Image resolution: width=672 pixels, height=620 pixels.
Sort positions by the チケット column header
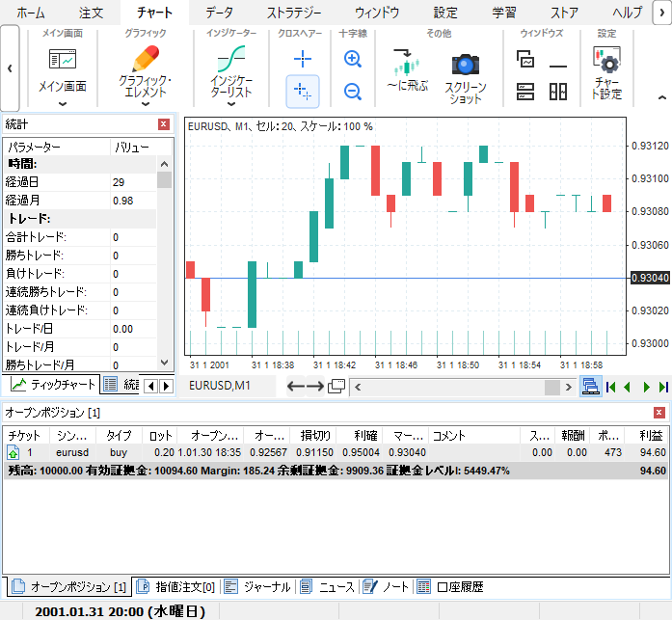[24, 435]
